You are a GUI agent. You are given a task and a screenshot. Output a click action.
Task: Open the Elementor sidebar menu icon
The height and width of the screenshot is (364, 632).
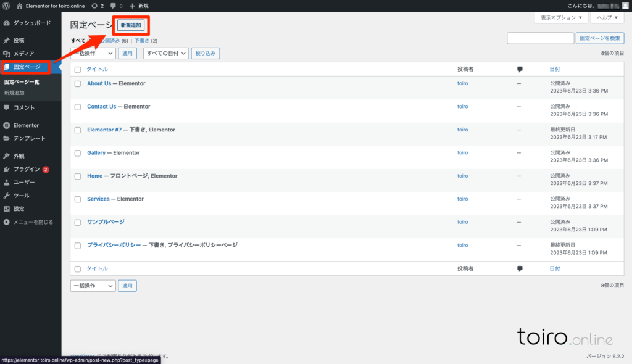pos(7,125)
